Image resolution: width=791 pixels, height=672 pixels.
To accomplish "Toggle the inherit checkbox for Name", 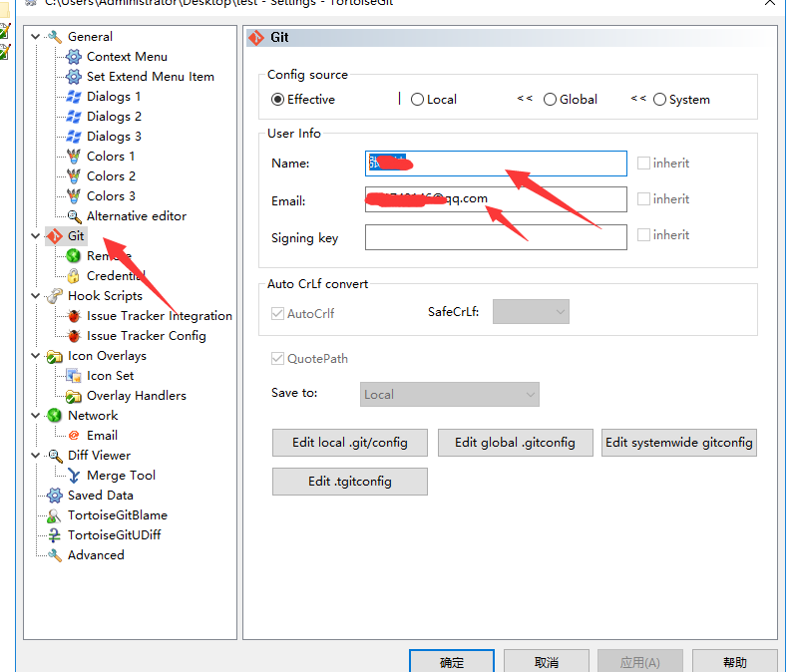I will point(643,163).
